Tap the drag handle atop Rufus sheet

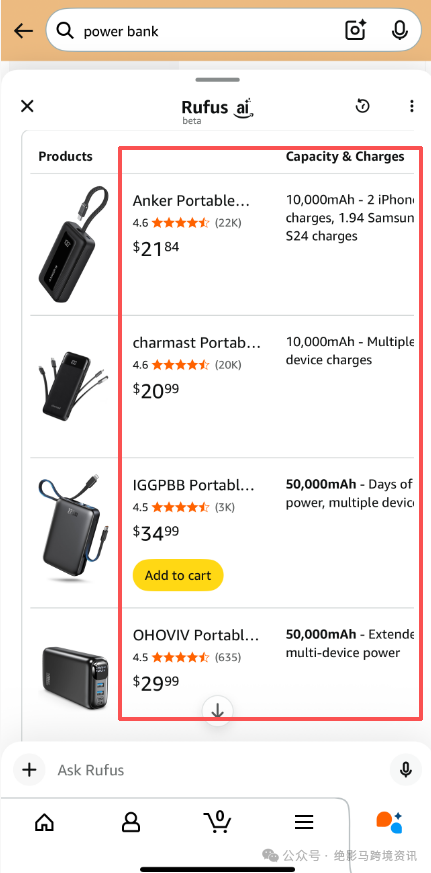click(217, 80)
